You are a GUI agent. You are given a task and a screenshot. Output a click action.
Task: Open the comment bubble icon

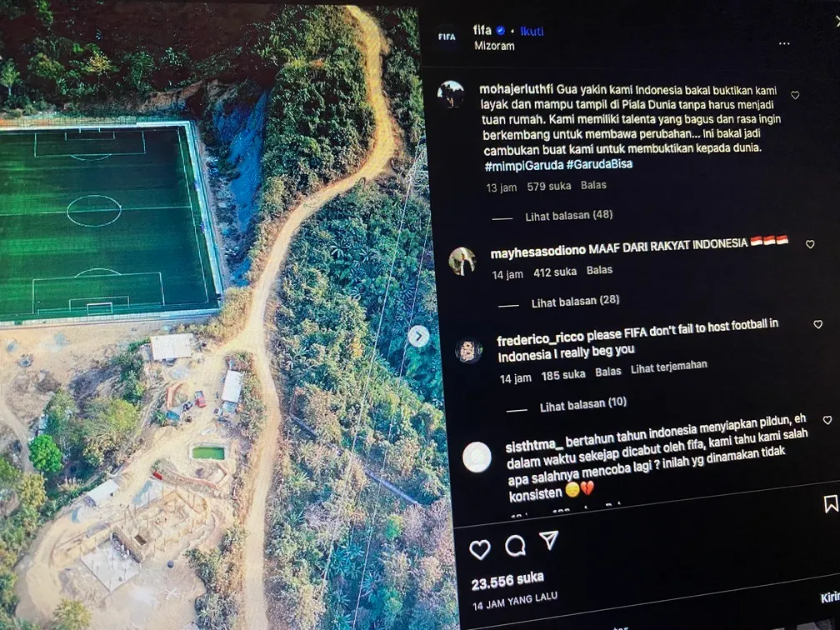click(515, 546)
